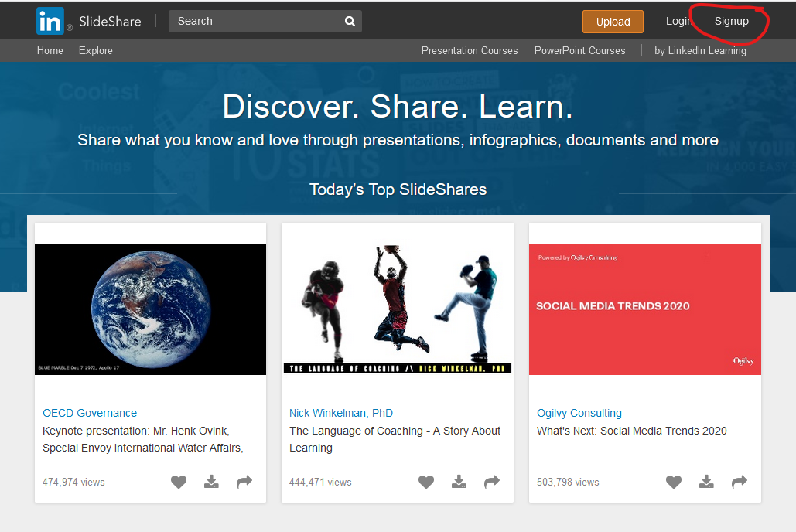Visit by LinkedIn Learning link
The width and height of the screenshot is (796, 532).
(701, 51)
